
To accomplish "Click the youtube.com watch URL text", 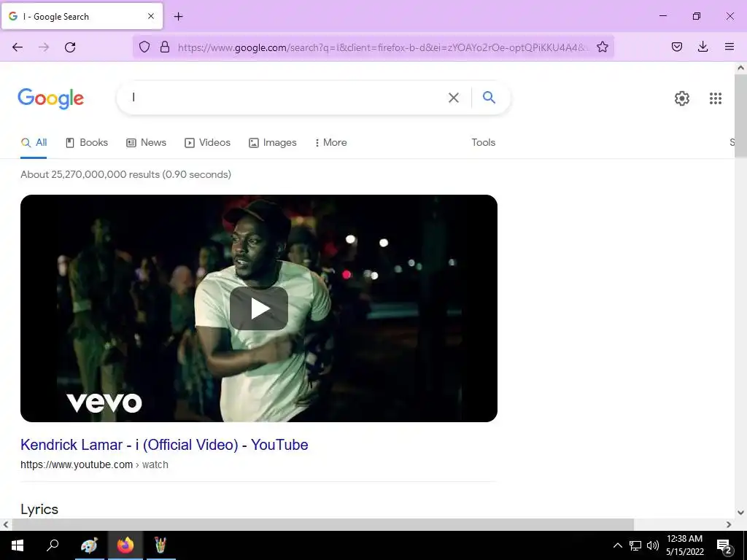I will (94, 464).
